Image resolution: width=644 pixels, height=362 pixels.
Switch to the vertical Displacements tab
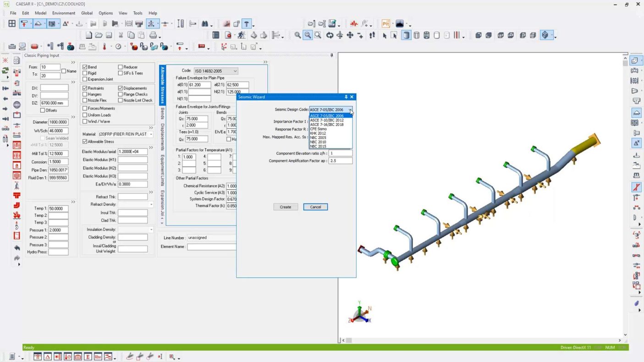[x=162, y=137]
